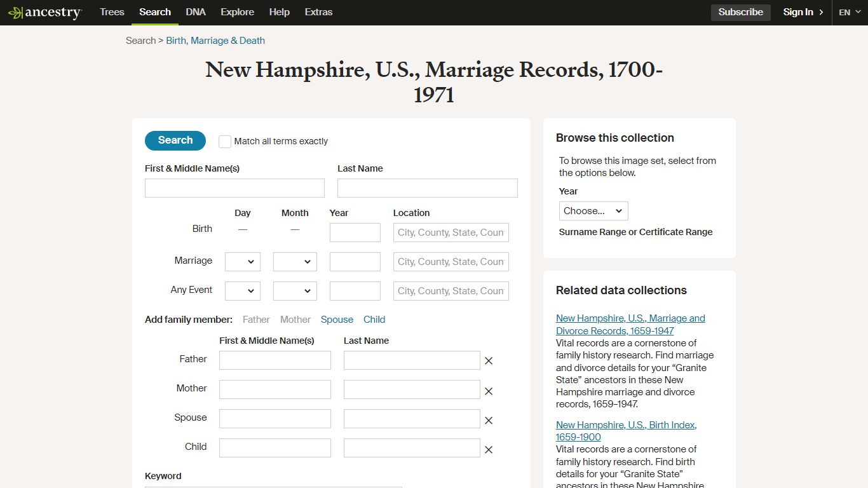Open the Extras menu
This screenshot has height=488, width=868.
pos(318,12)
